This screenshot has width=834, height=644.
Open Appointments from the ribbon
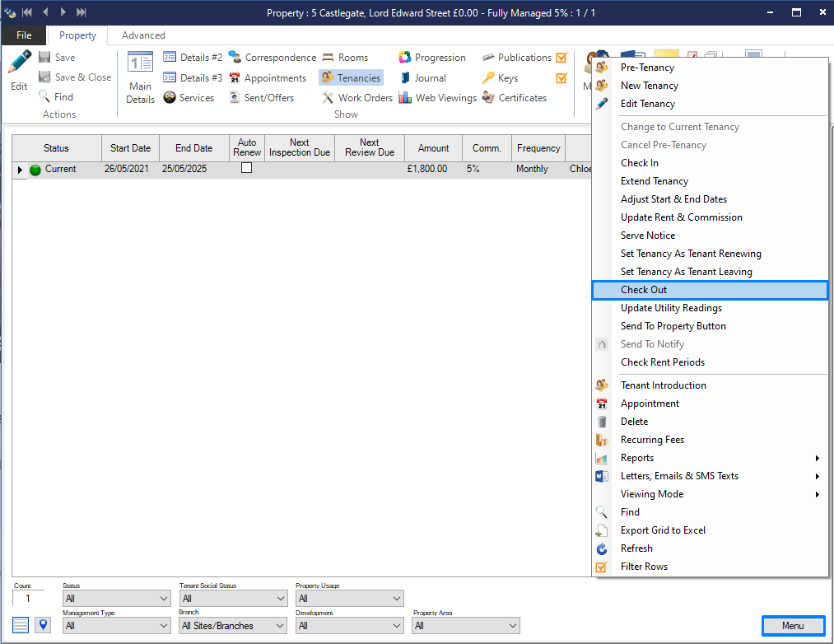[x=268, y=78]
